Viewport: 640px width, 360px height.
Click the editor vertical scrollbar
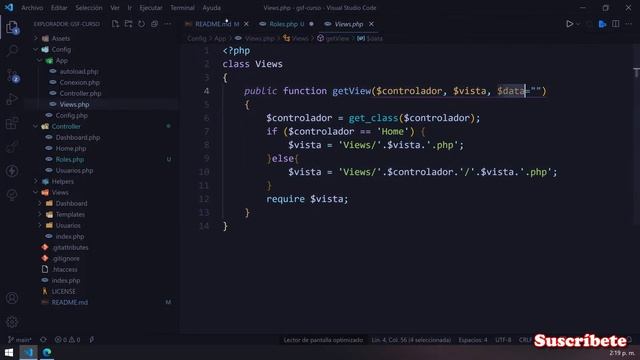tap(636, 135)
